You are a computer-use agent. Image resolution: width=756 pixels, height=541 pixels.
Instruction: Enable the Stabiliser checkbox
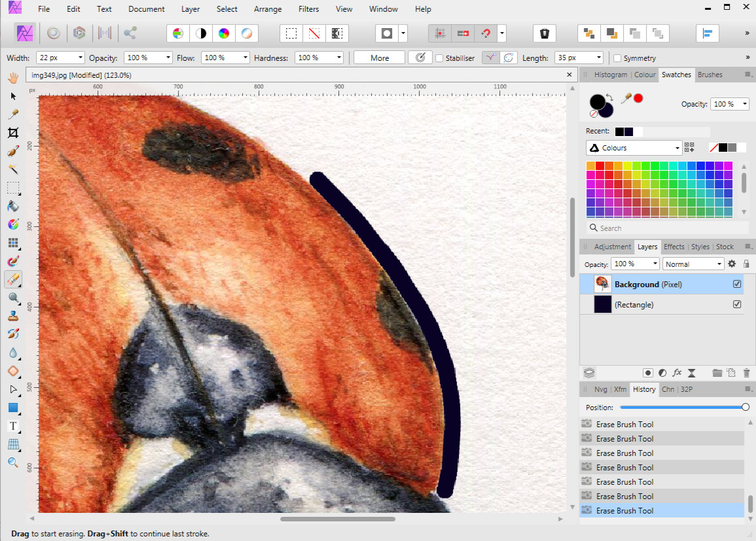[x=439, y=58]
